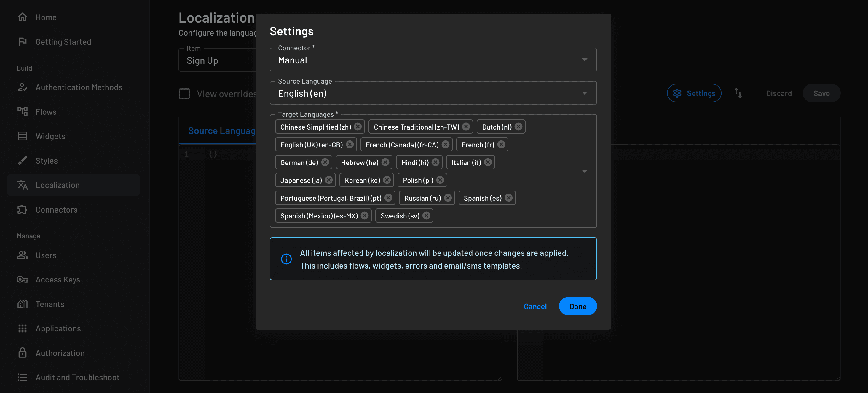Open Connectors via its sidebar icon

[22, 210]
